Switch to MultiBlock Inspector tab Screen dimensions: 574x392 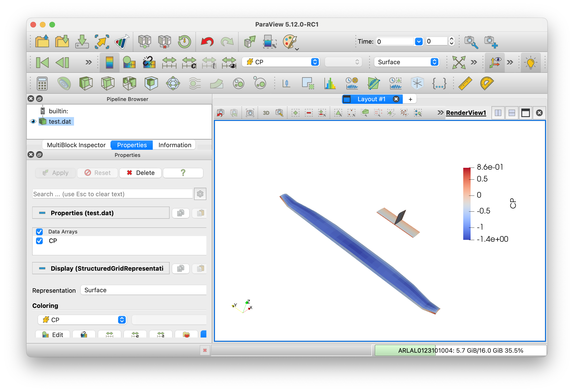(x=76, y=145)
